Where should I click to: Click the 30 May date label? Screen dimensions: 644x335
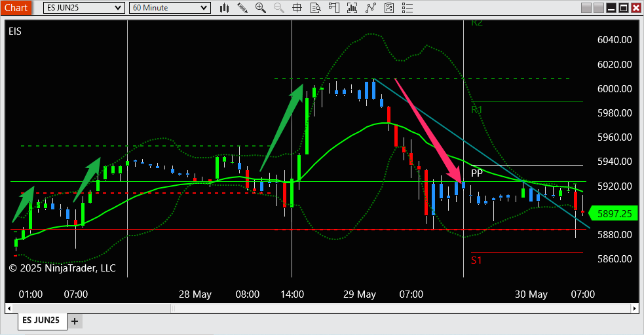(x=531, y=294)
